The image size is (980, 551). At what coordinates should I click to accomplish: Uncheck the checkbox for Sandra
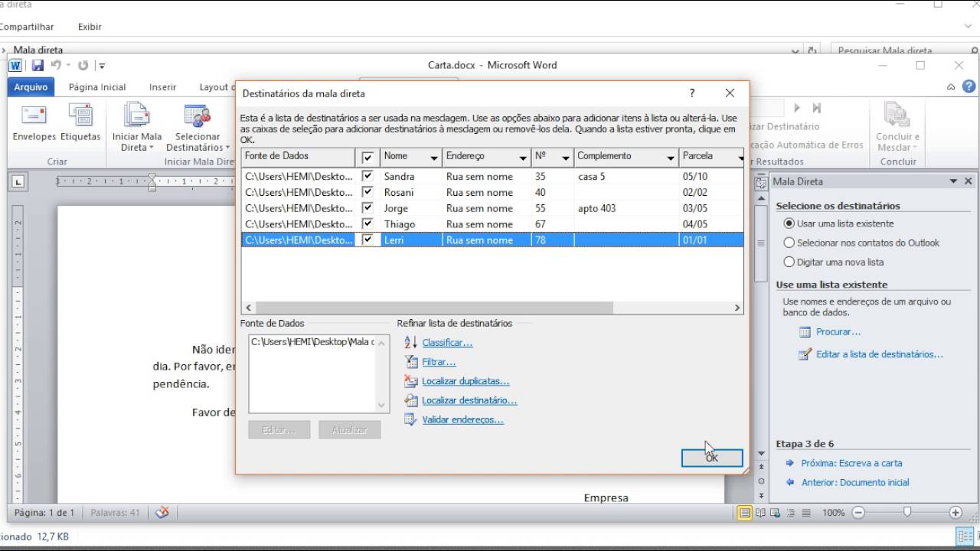[367, 176]
